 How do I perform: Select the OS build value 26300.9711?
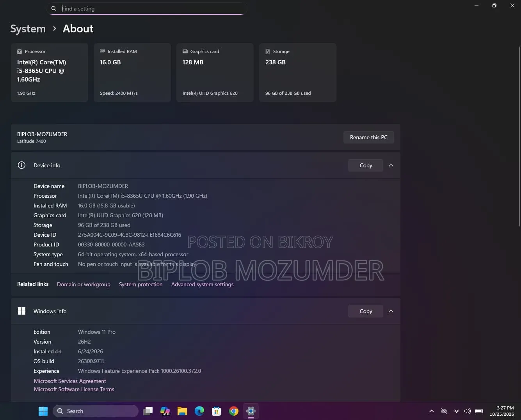click(91, 361)
